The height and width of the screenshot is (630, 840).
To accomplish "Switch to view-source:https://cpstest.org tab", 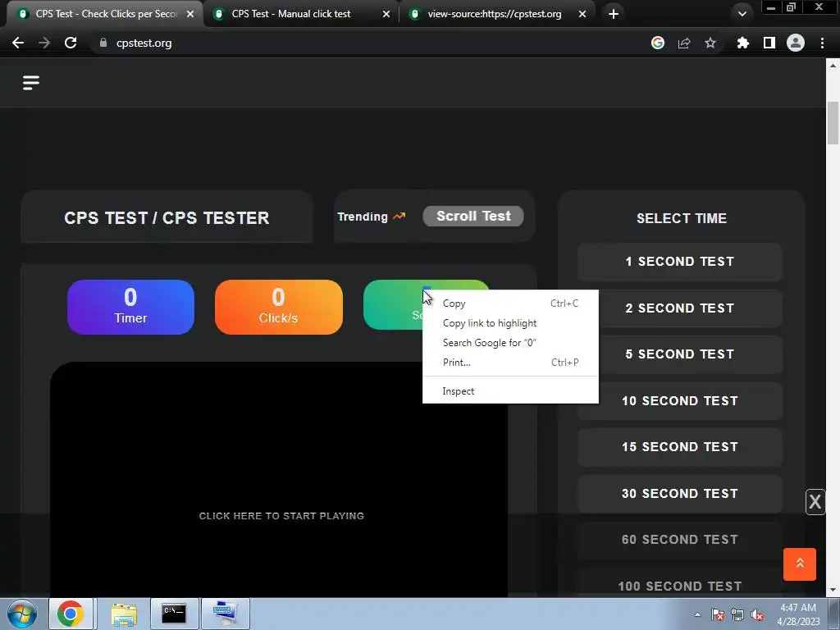I will coord(495,14).
